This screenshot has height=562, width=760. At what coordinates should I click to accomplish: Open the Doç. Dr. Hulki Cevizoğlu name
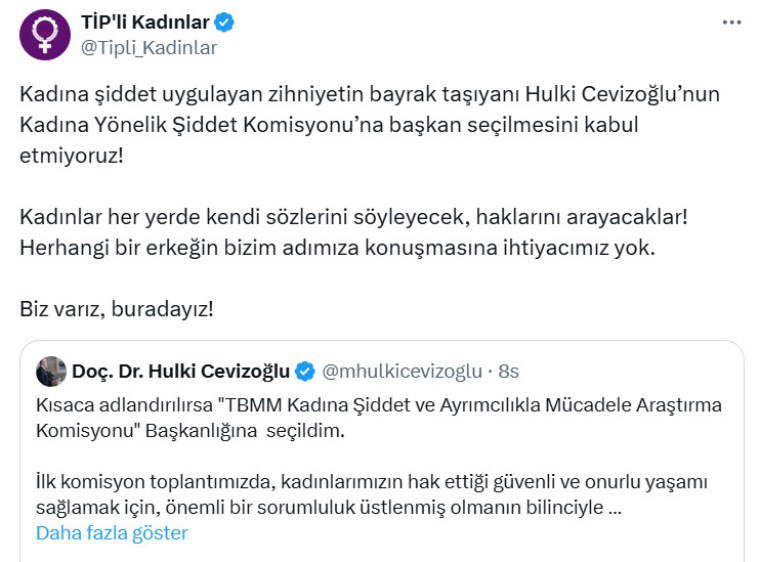[x=180, y=371]
